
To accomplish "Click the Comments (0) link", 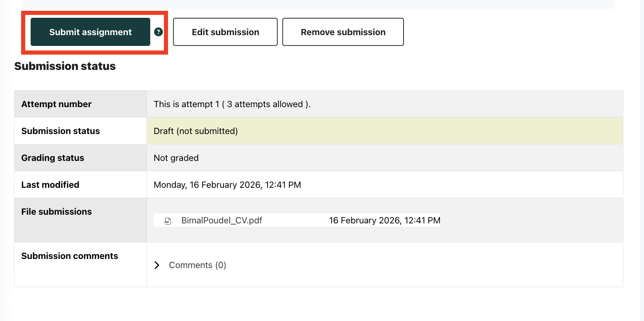I will tap(197, 265).
